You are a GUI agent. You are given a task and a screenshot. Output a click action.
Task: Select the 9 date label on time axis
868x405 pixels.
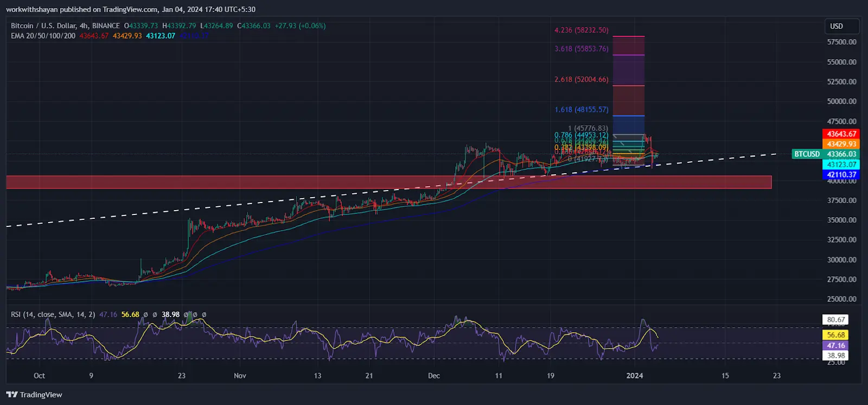click(x=91, y=376)
